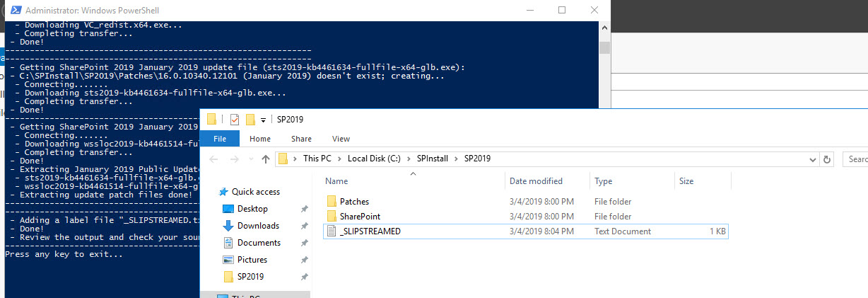Screen dimensions: 868x298
Task: Click the Up one level arrow
Action: click(x=265, y=159)
